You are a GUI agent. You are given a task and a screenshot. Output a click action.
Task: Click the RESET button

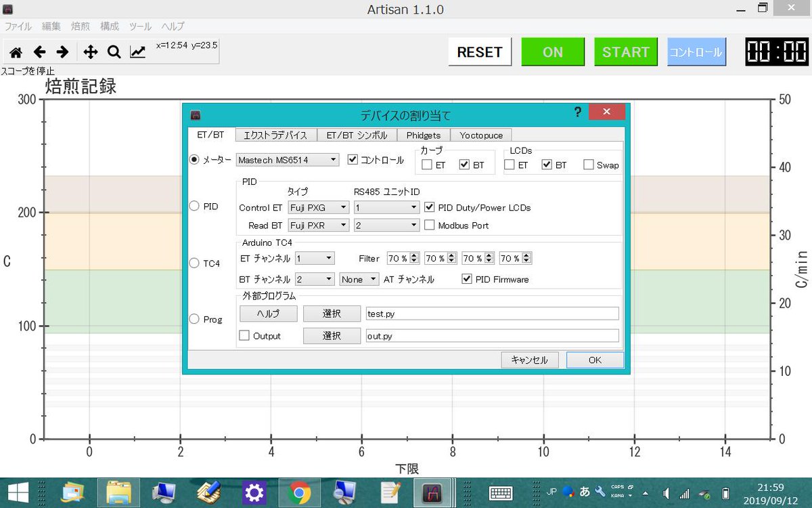tap(480, 52)
